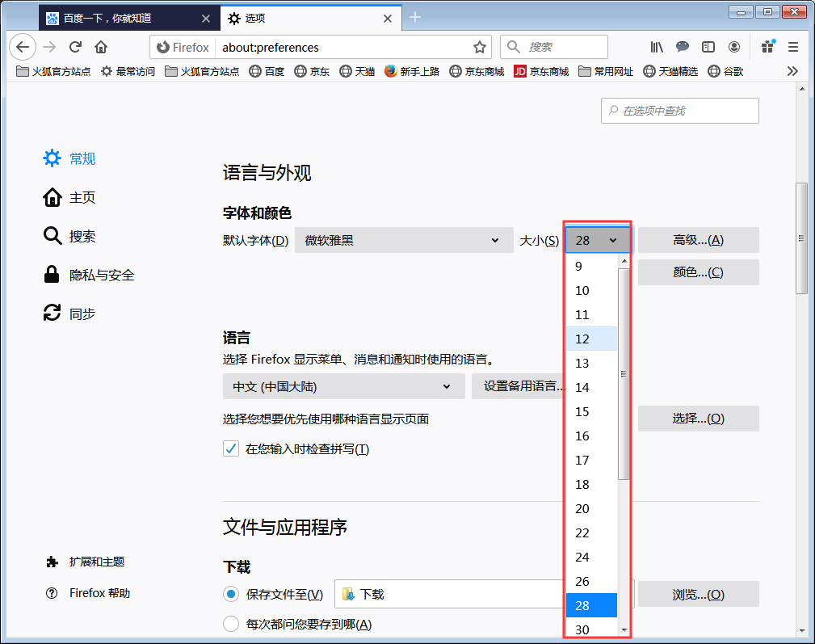Click the 扩展和主题 puzzle icon
The image size is (815, 644).
click(x=51, y=561)
